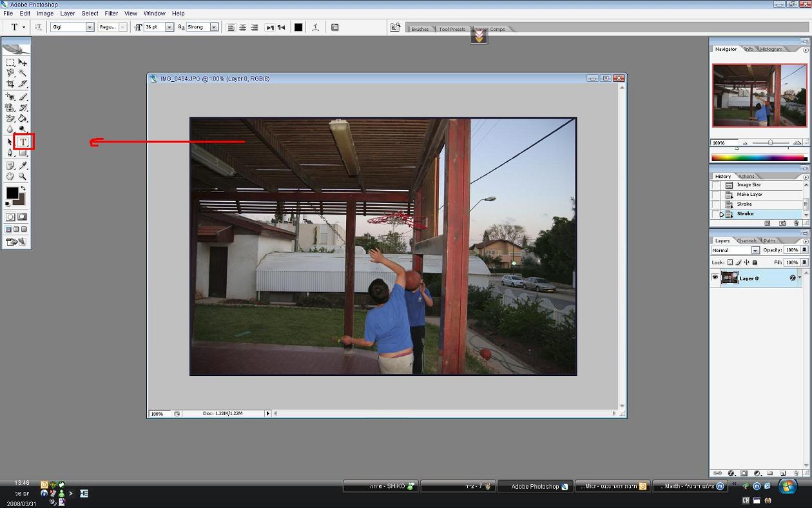The width and height of the screenshot is (812, 508).
Task: Select the Eyedropper tool
Action: (x=23, y=166)
